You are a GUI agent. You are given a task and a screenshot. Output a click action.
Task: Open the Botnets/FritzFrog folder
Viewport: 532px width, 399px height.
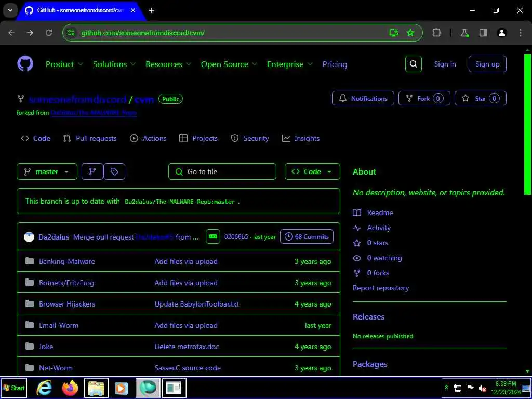pyautogui.click(x=66, y=283)
